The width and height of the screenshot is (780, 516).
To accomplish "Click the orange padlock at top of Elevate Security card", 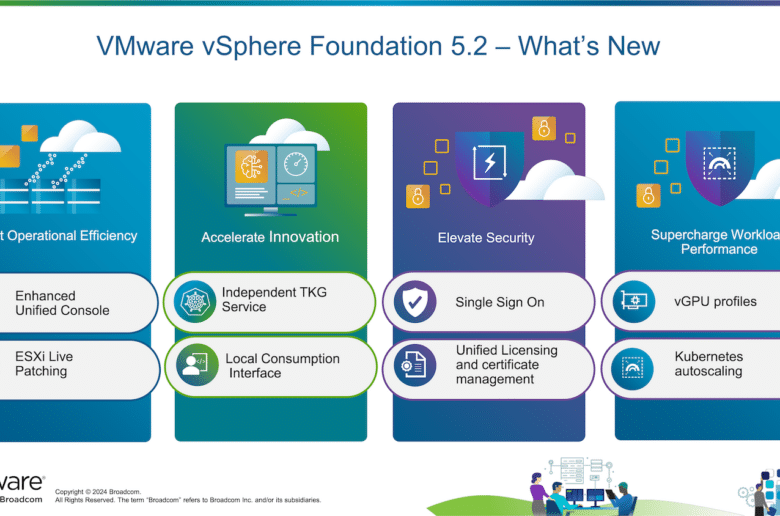I will (x=544, y=128).
